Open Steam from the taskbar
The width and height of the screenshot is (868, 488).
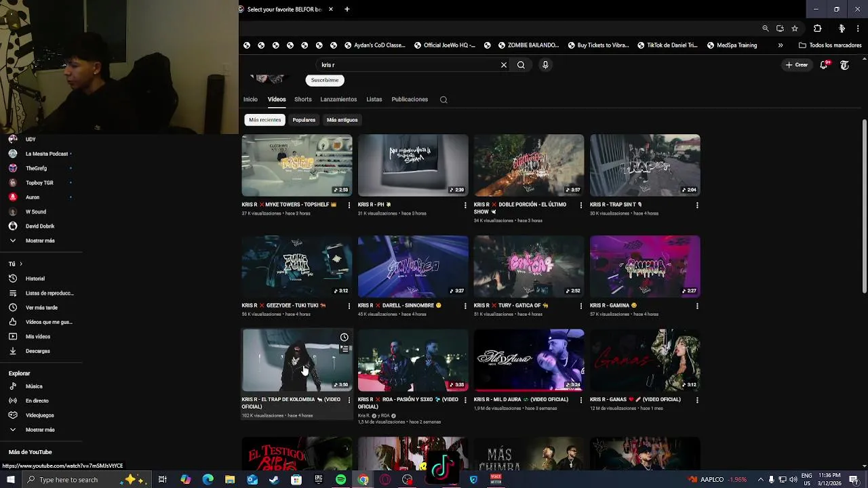point(274,480)
